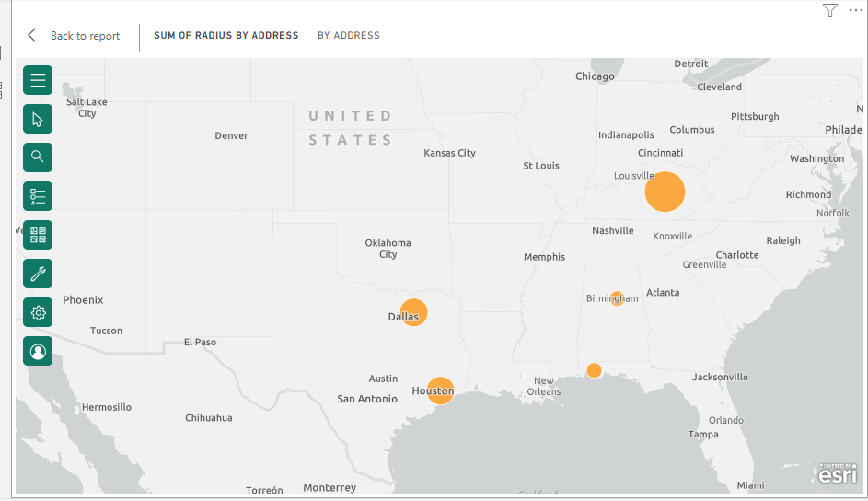Go back to report
This screenshot has width=868, height=501.
85,36
